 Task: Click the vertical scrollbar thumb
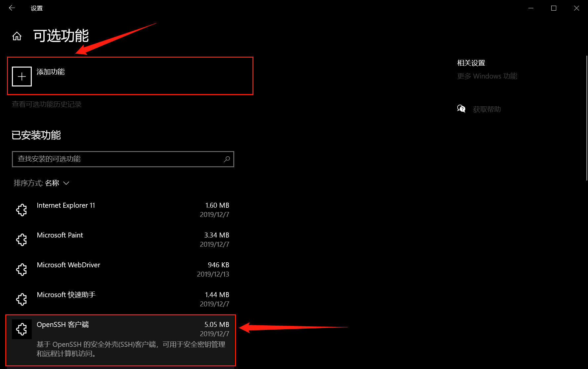coord(587,118)
